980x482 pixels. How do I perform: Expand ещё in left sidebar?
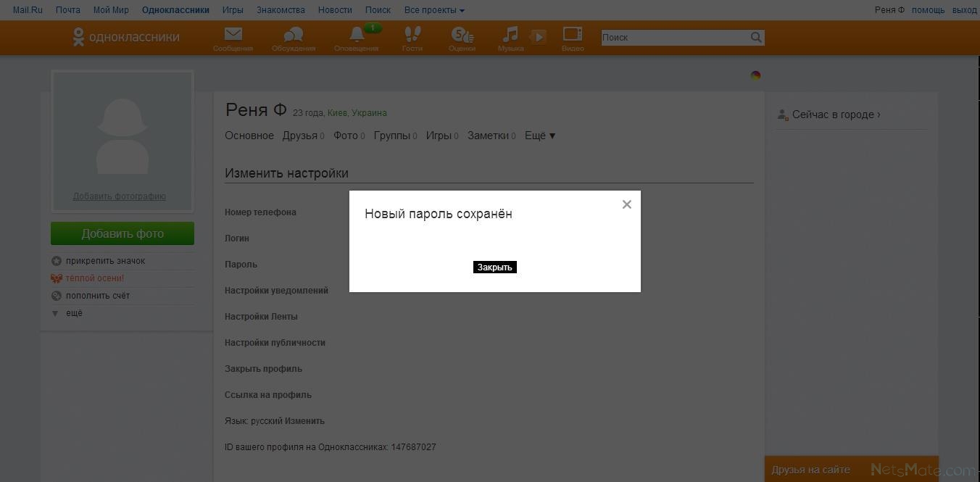point(74,313)
